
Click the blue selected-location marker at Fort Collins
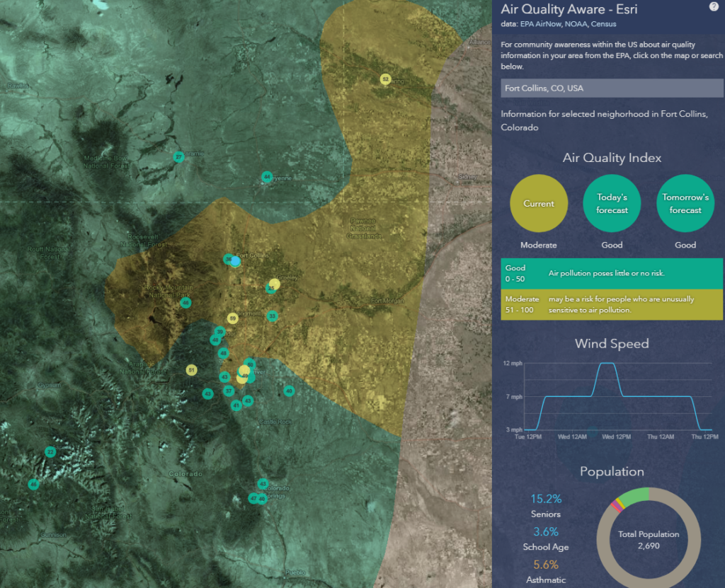pyautogui.click(x=236, y=261)
